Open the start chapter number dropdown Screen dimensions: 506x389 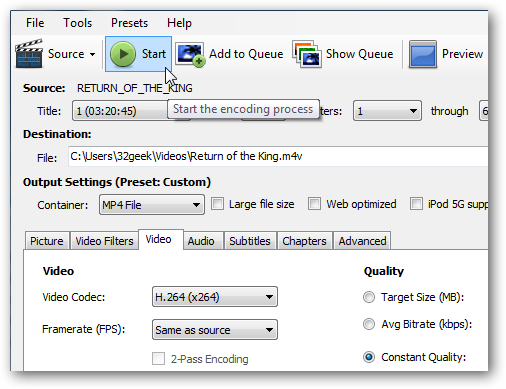click(x=387, y=111)
